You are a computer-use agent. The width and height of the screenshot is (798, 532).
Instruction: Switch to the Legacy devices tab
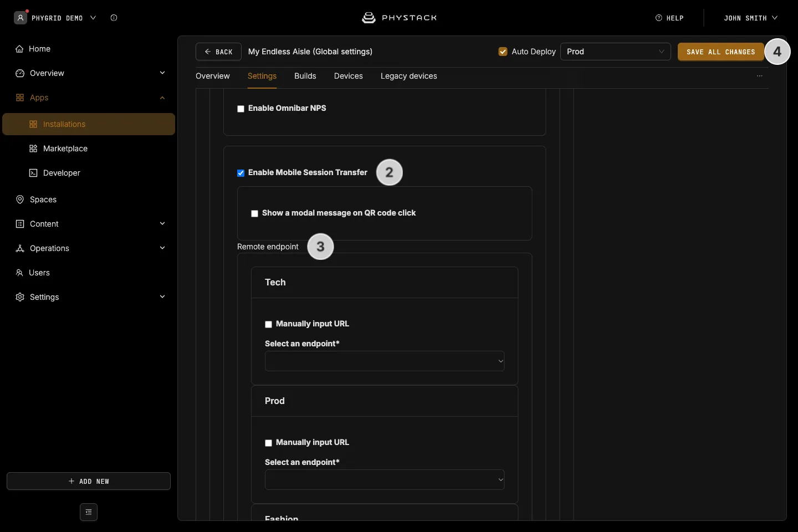[409, 76]
